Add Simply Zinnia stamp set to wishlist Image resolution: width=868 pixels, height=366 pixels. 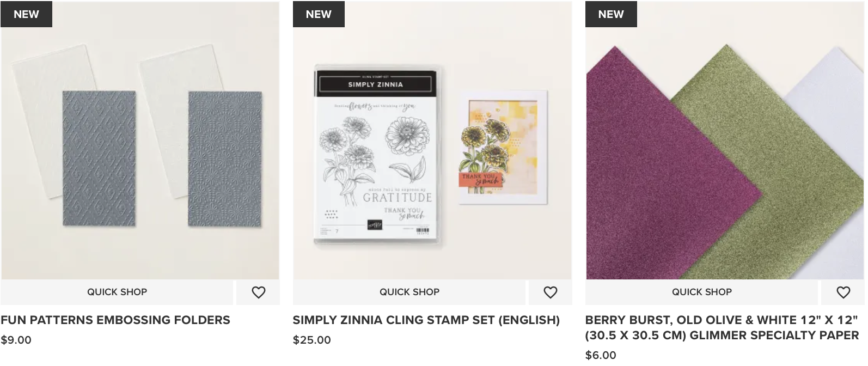551,292
